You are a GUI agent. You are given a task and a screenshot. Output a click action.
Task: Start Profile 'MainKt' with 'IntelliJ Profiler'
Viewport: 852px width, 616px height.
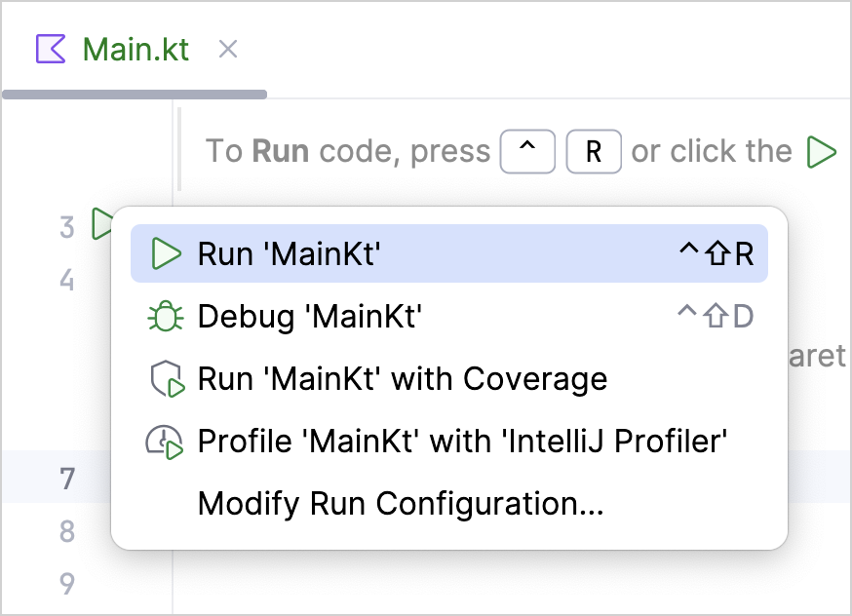462,442
